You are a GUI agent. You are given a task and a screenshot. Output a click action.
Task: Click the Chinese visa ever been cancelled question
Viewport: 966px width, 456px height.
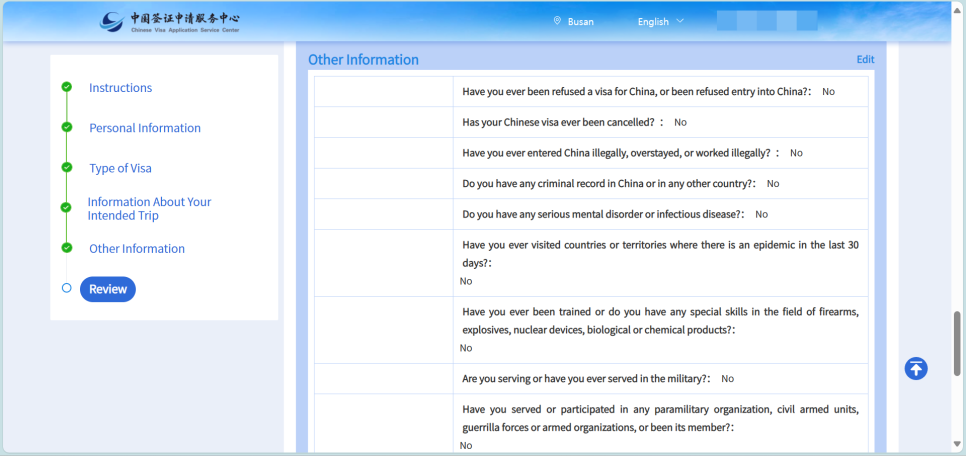coord(562,122)
